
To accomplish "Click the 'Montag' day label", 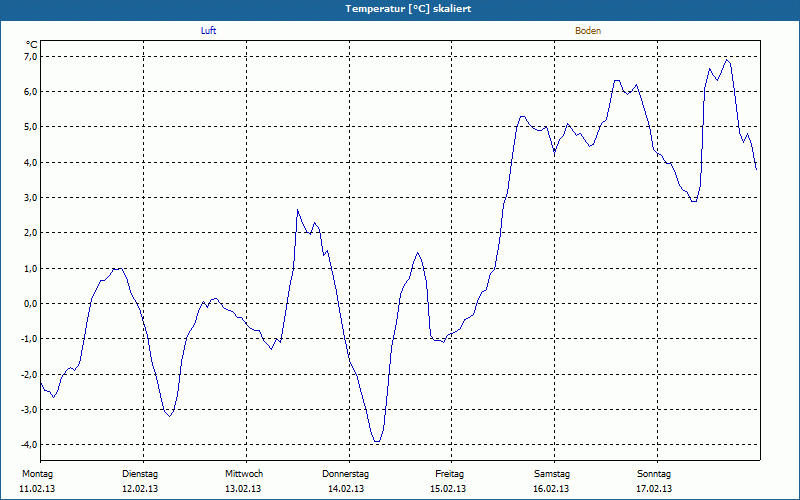I will point(37,474).
